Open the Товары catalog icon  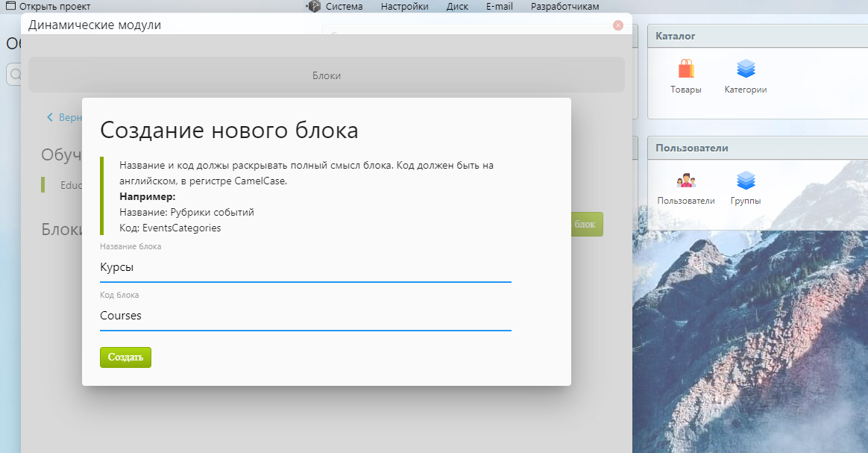685,70
